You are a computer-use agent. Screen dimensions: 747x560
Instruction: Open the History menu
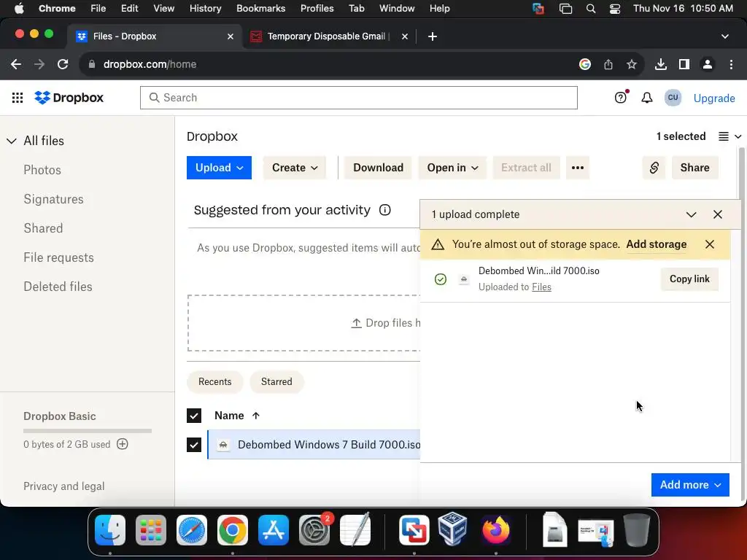point(205,9)
